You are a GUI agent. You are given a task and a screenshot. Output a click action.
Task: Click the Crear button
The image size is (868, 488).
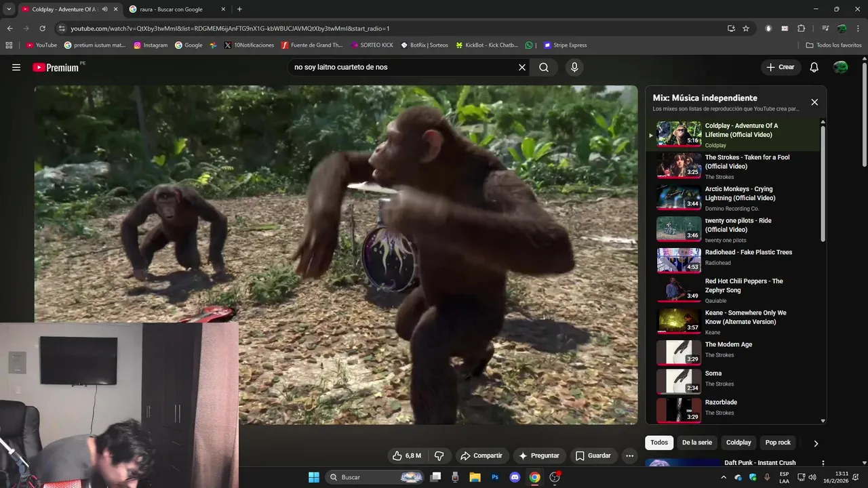[x=781, y=67]
